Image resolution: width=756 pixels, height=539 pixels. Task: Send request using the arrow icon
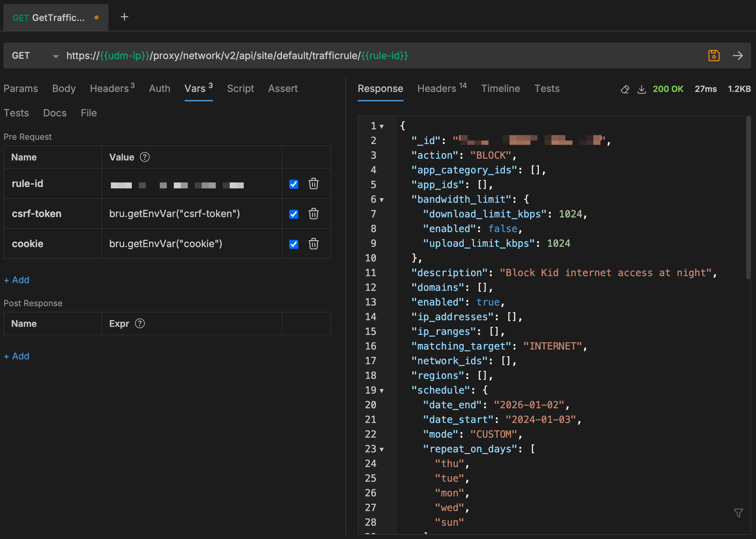coord(737,56)
